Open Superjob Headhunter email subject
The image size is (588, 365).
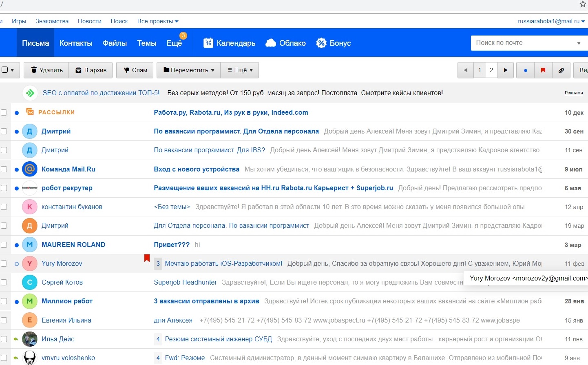click(x=185, y=283)
